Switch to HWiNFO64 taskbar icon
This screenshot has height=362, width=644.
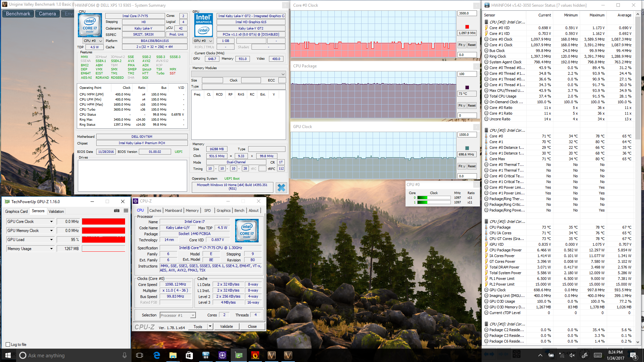click(x=206, y=355)
